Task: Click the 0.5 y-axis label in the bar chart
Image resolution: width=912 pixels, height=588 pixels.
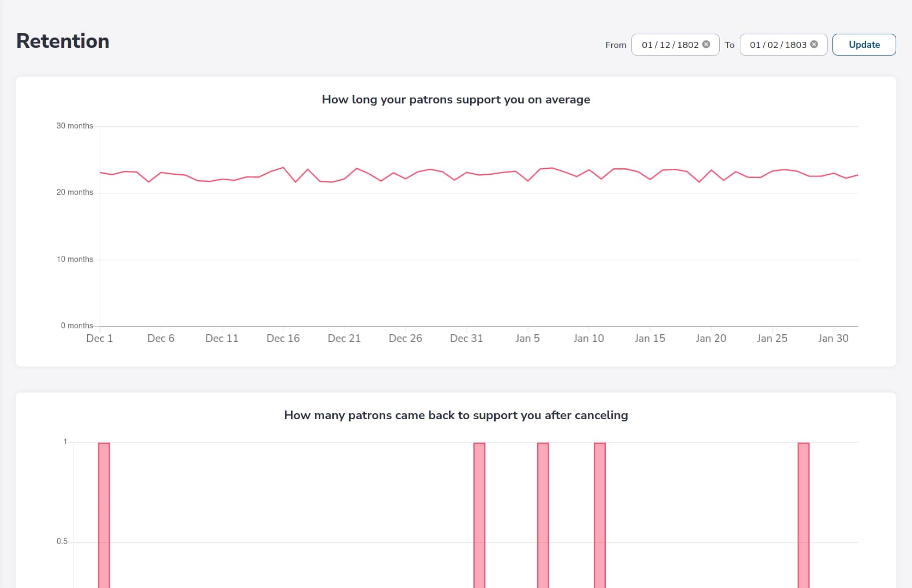Action: click(x=62, y=541)
